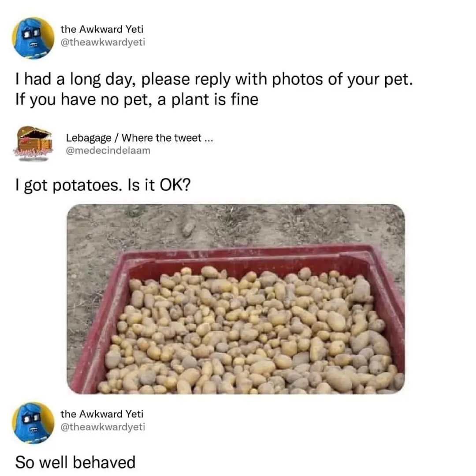Visit the @medecindelaam handle

(108, 151)
